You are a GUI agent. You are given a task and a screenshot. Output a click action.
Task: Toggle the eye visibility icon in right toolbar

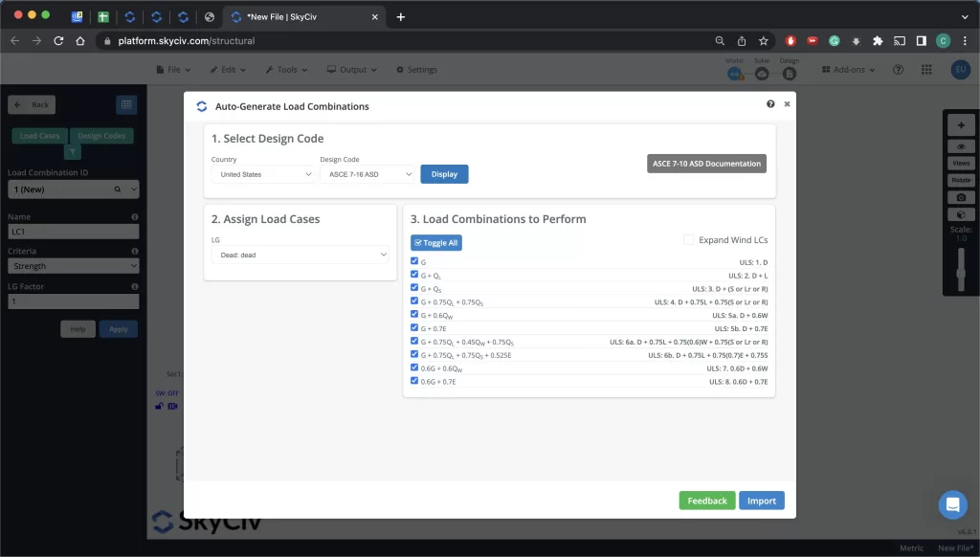point(961,147)
